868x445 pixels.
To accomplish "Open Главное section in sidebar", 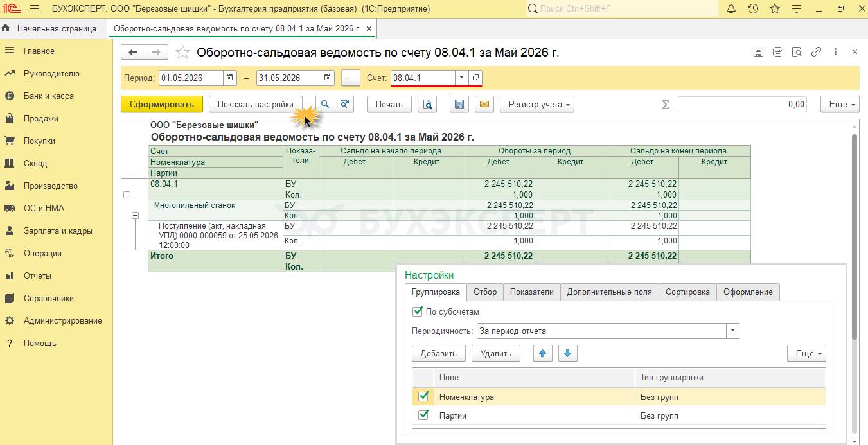I will [x=39, y=51].
